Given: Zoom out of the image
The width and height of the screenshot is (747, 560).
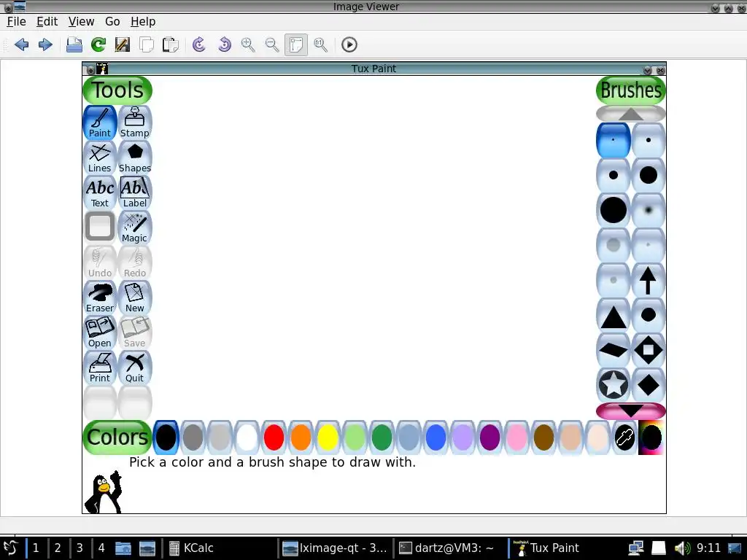Looking at the screenshot, I should (x=272, y=44).
